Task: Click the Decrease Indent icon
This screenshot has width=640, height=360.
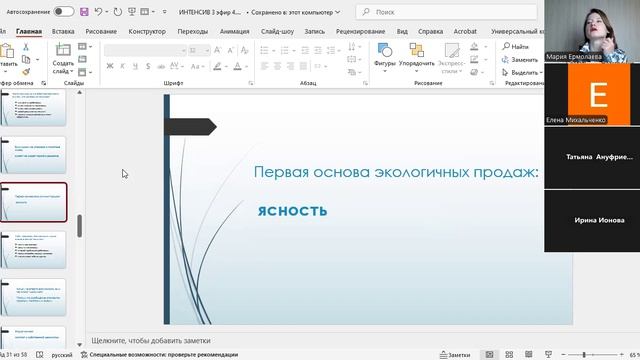Action: coord(305,50)
